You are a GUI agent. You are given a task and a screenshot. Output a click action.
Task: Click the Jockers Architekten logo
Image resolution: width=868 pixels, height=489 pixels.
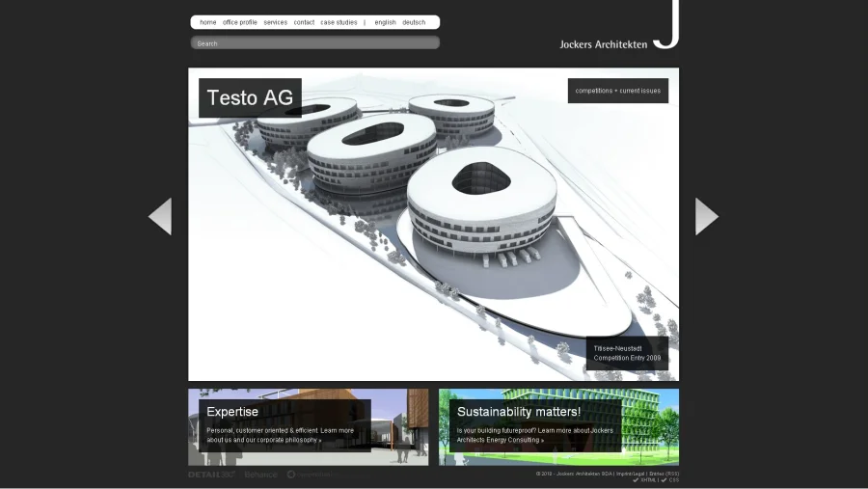[x=618, y=29]
